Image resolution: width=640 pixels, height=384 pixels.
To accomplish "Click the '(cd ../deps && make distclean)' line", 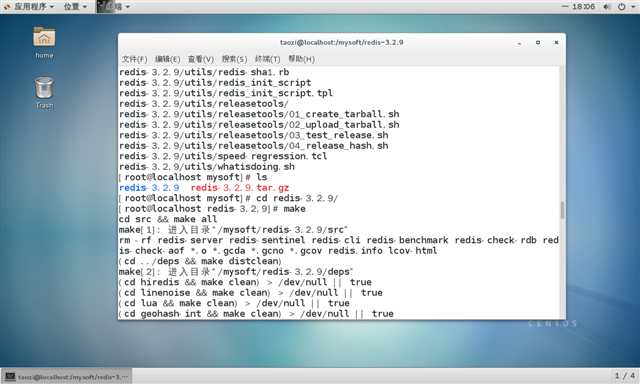I will (x=200, y=261).
